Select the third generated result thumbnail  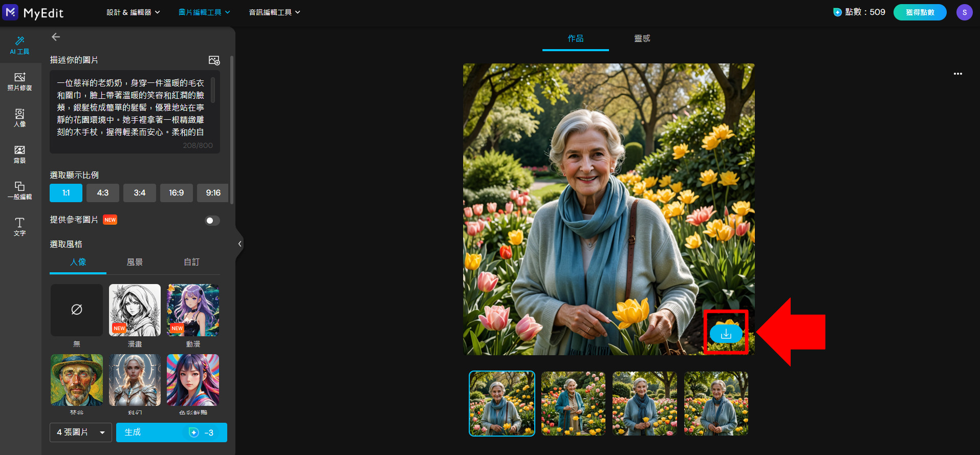645,404
